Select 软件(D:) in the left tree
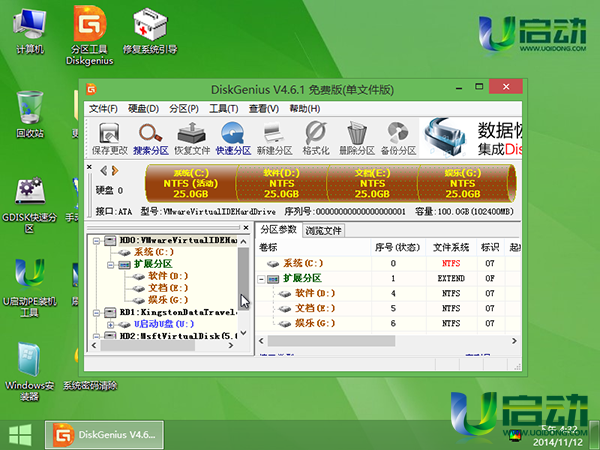Screen dimensions: 600x450 168,276
